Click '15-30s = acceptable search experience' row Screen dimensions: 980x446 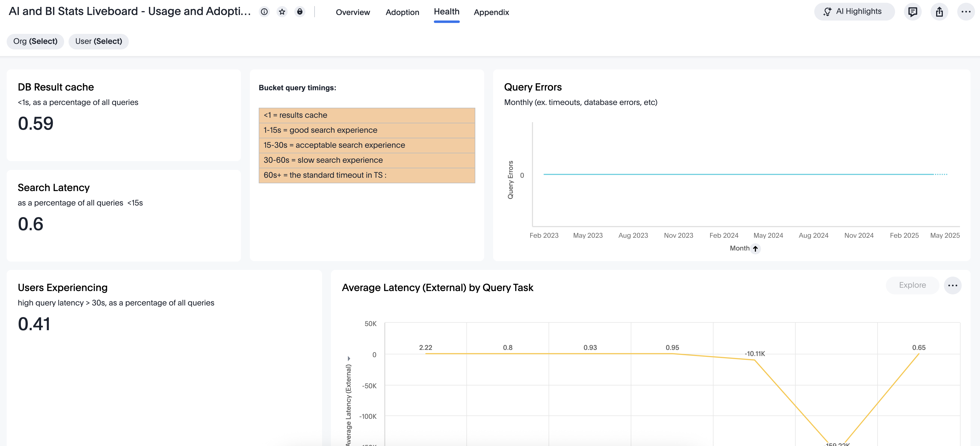(x=367, y=145)
